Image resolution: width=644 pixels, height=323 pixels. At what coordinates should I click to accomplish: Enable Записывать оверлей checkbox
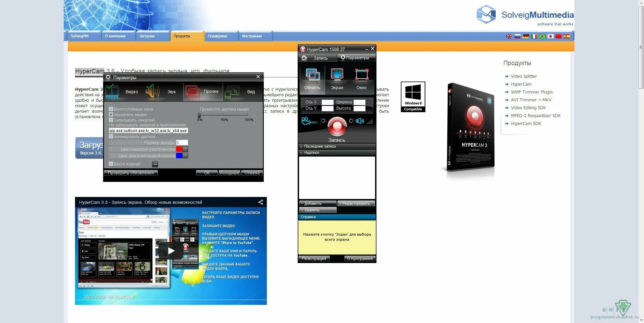111,120
